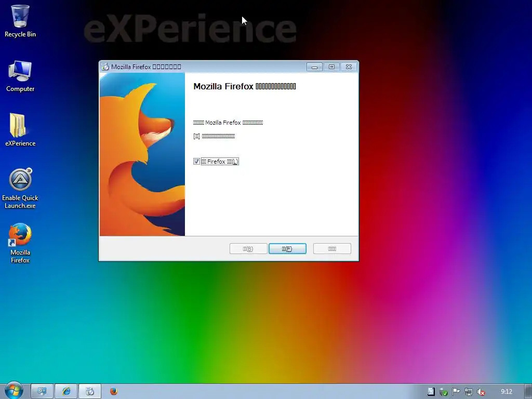Click the muted speaker tray icon
Viewport: 532px width, 399px height.
click(x=481, y=392)
